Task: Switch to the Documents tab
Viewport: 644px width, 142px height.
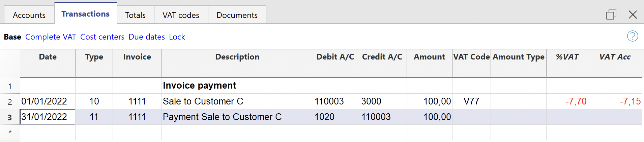Action: [x=237, y=15]
